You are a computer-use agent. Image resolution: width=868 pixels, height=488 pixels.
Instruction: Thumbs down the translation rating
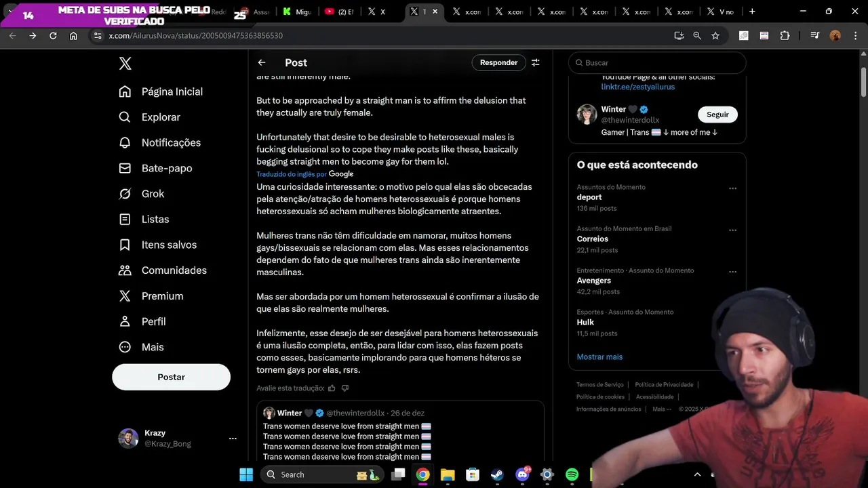[345, 388]
